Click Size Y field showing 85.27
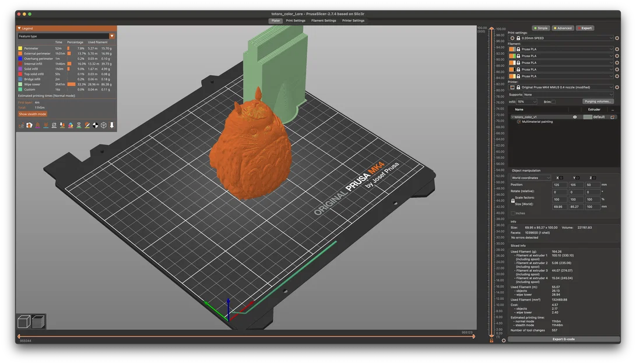636x364 pixels. (x=576, y=207)
